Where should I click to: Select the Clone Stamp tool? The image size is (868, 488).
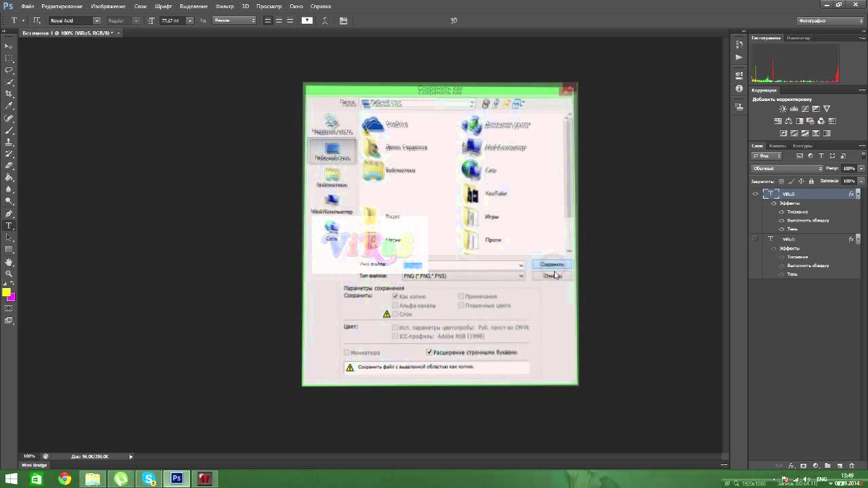[9, 142]
